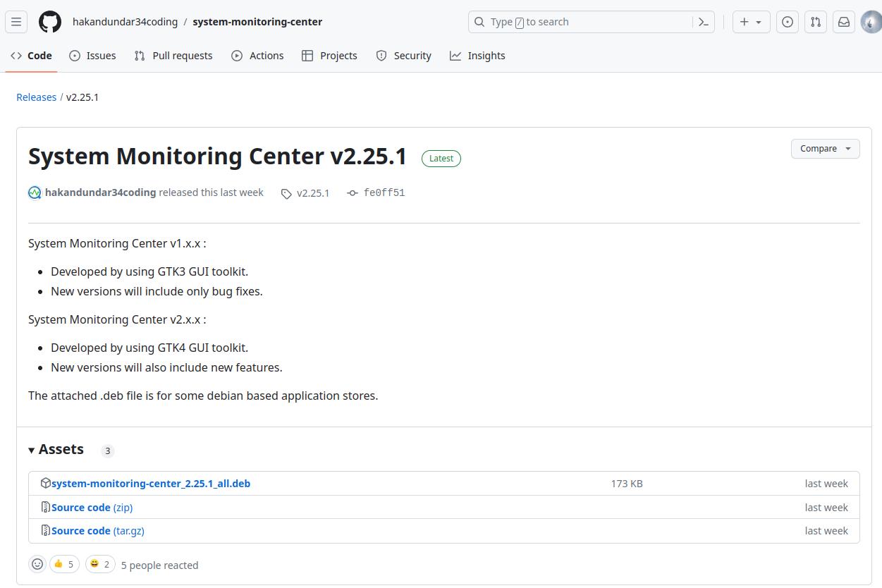Expand the create new plus dropdown
Image resolution: width=882 pixels, height=588 pixels.
coord(751,22)
